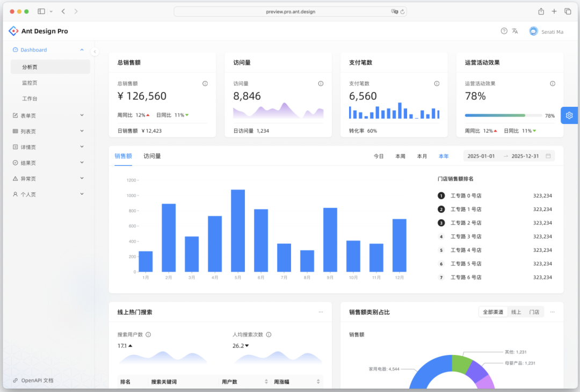Click calendar icon in date range picker
580x392 pixels.
pos(548,156)
